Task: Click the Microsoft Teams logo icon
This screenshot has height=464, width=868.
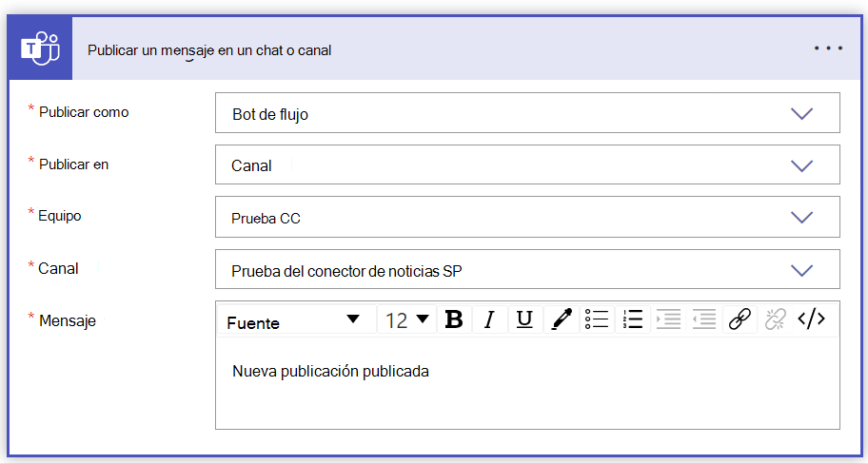Action: (x=40, y=48)
